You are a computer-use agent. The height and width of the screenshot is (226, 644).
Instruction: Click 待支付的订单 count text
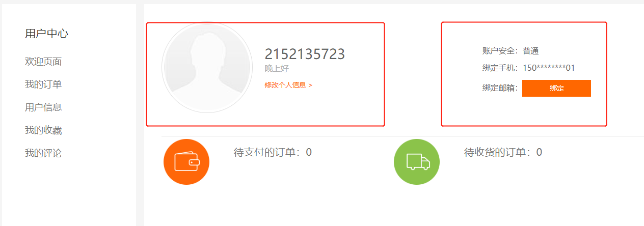[x=273, y=152]
